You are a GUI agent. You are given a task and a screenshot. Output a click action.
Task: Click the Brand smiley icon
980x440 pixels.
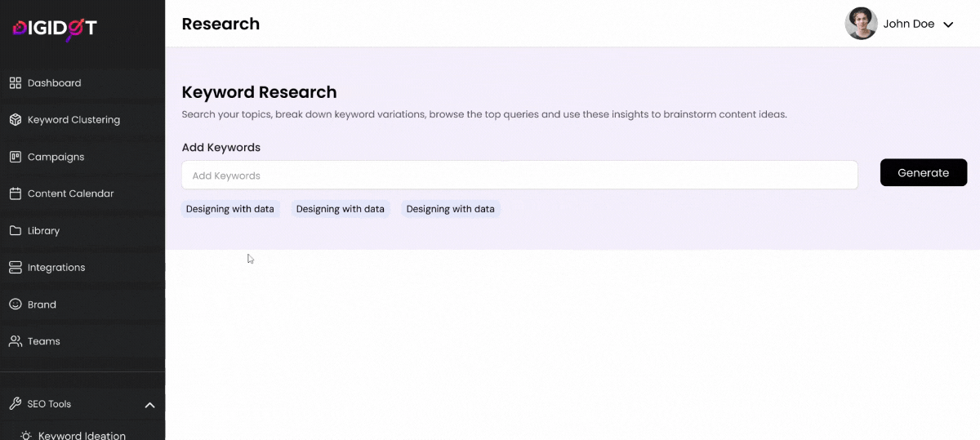pos(15,304)
